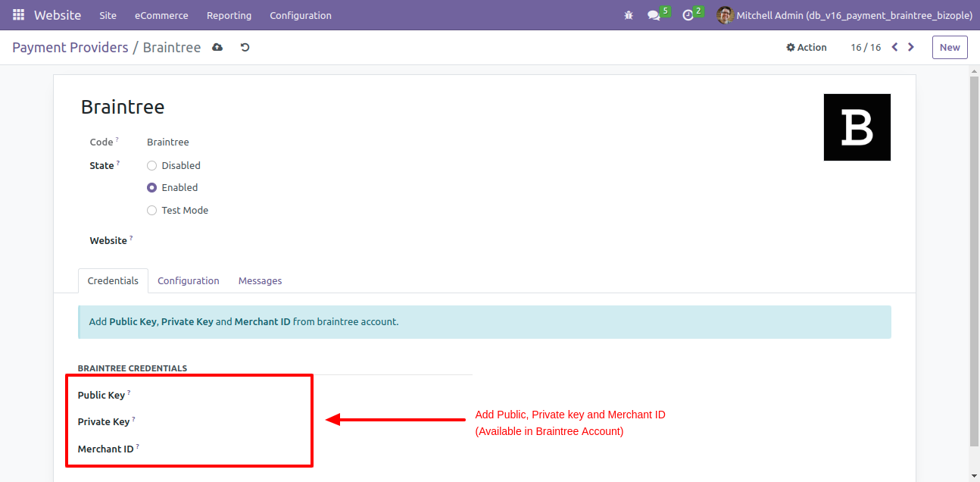Click Mitchell Admin's avatar picture
This screenshot has width=980, height=482.
click(x=725, y=15)
